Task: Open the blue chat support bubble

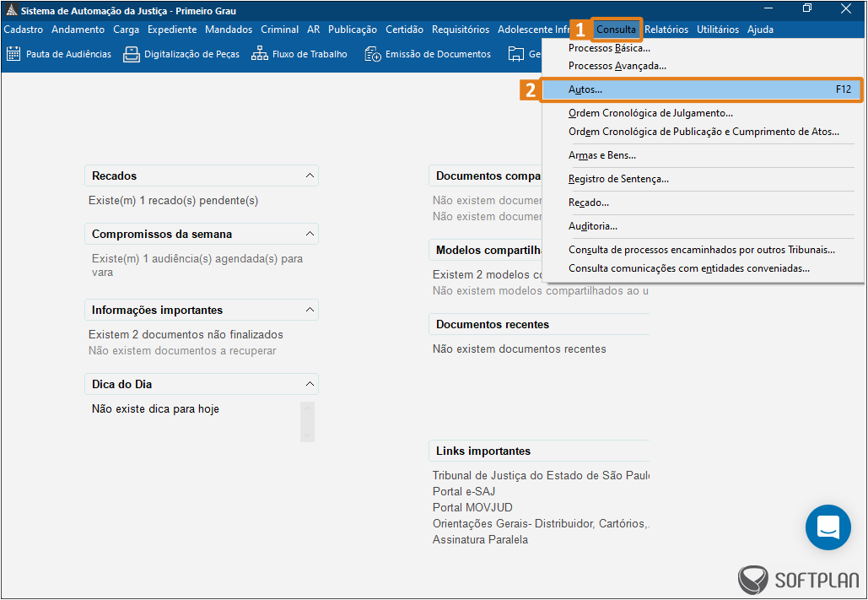Action: [828, 527]
